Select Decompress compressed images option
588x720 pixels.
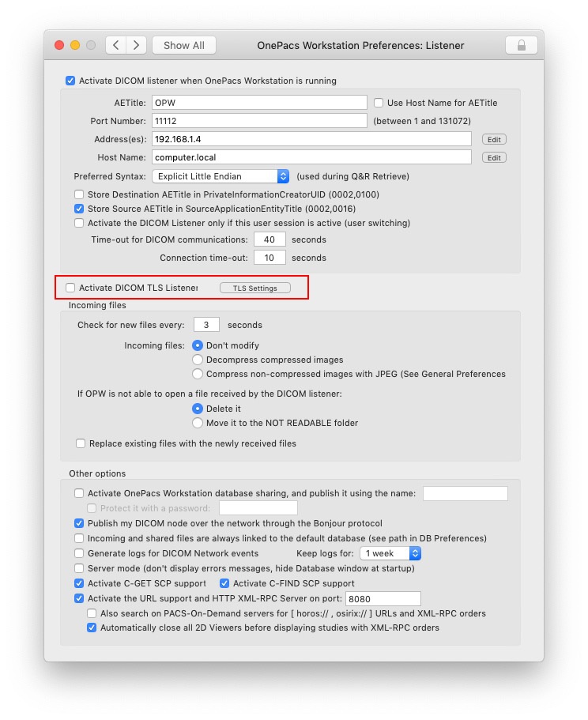198,360
